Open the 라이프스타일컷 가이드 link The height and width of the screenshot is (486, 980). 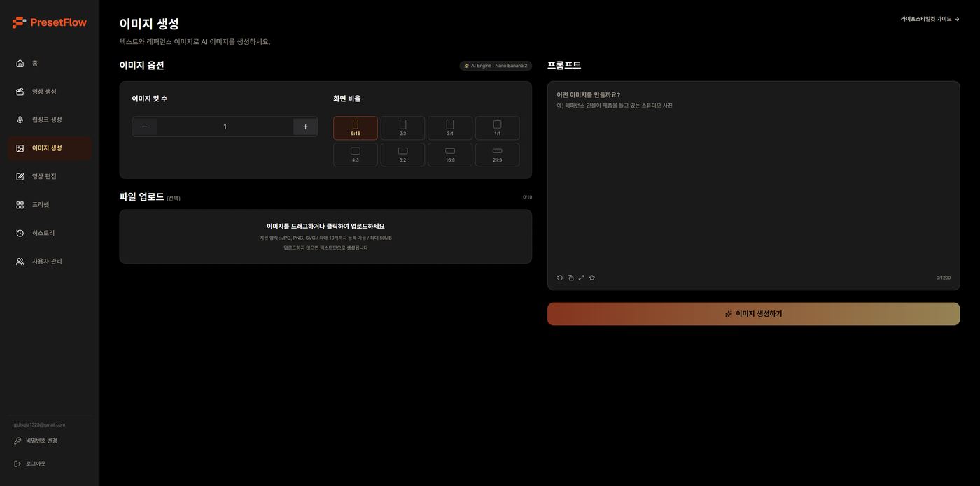[930, 19]
